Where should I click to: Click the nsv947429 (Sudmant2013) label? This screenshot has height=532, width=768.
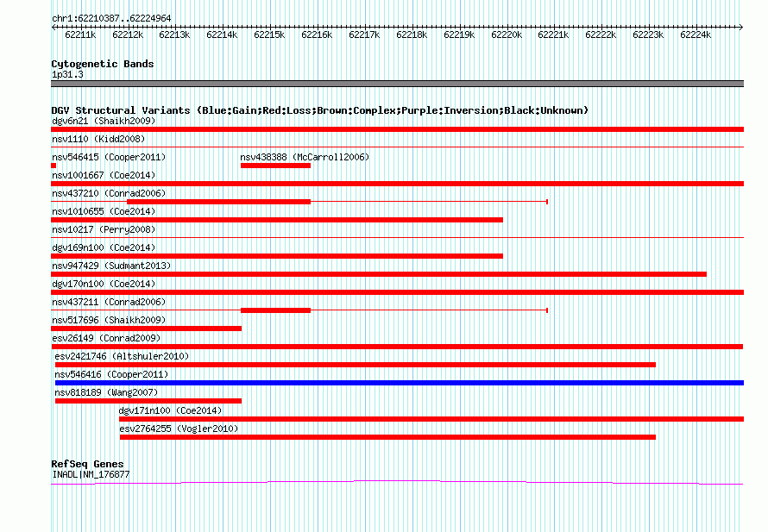111,266
